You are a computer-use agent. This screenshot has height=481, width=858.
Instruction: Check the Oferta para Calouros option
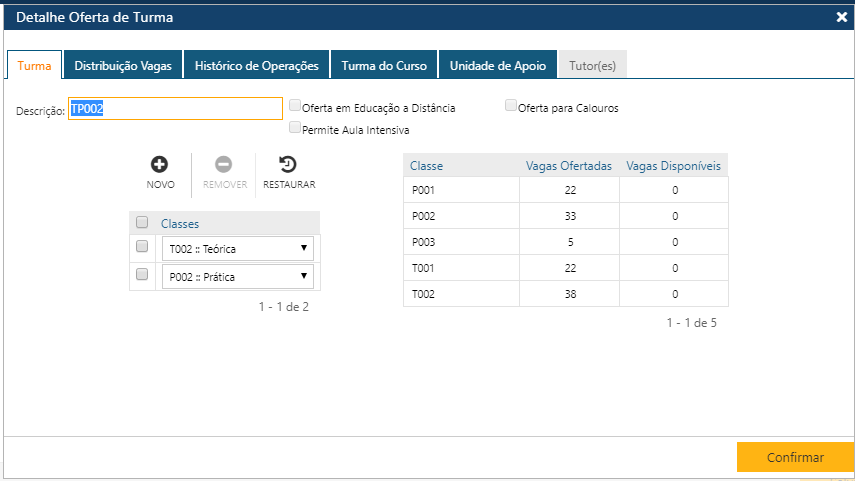point(511,105)
